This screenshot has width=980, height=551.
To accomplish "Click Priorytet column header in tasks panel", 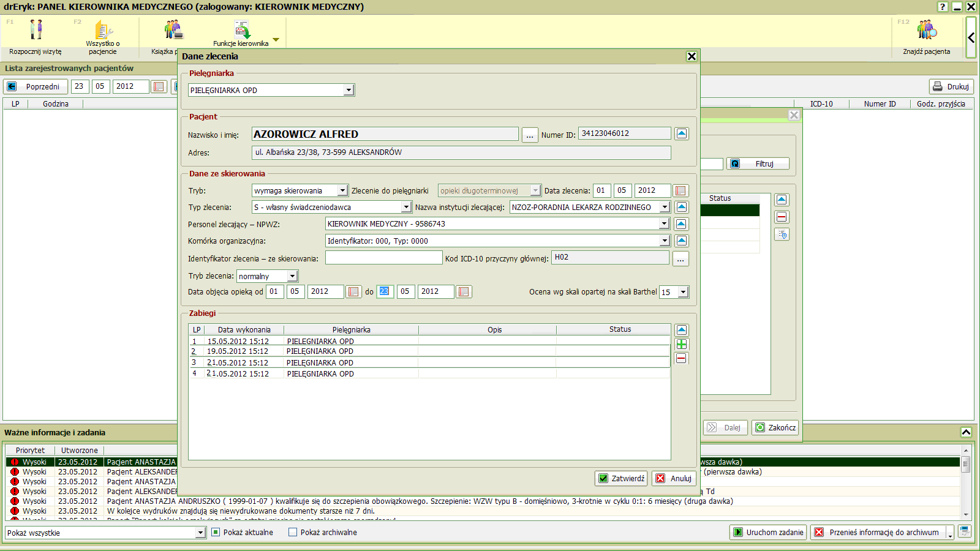I will click(x=30, y=450).
